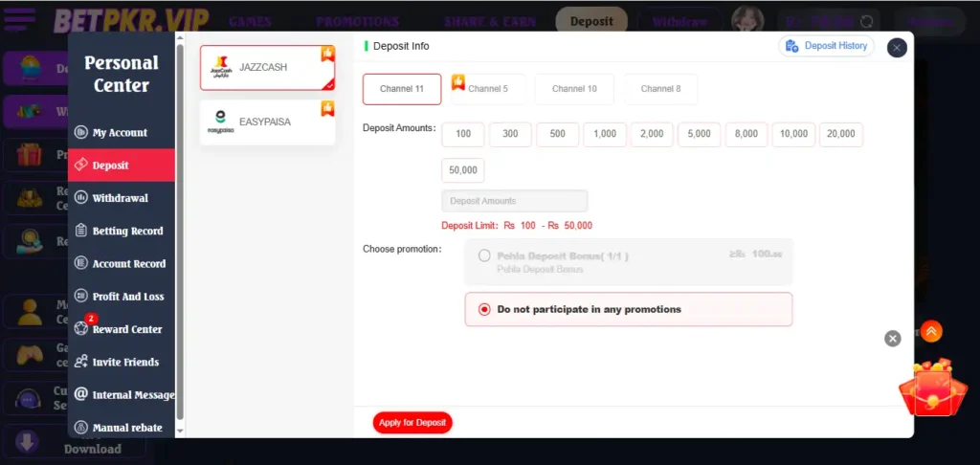Screen dimensions: 980x465
Task: Select Channel 10 tab
Action: point(574,89)
